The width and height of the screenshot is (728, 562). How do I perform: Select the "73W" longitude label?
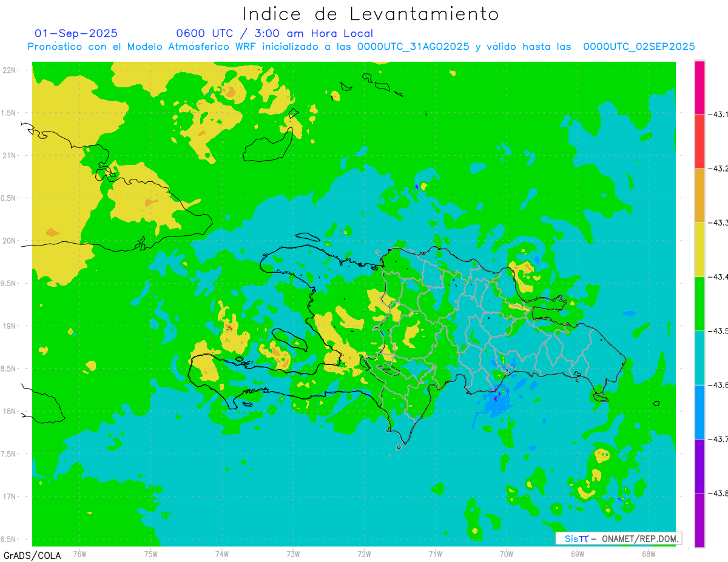coord(293,554)
